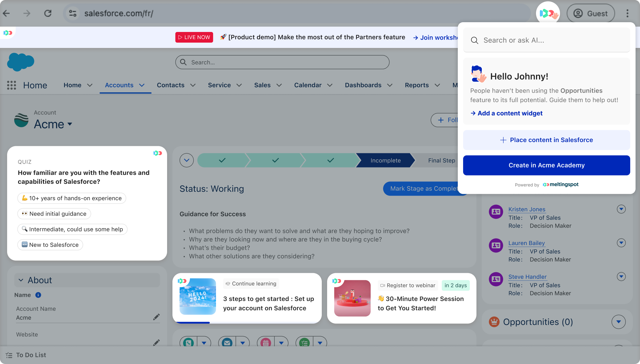Click the Create in Acme Academy button

[546, 165]
